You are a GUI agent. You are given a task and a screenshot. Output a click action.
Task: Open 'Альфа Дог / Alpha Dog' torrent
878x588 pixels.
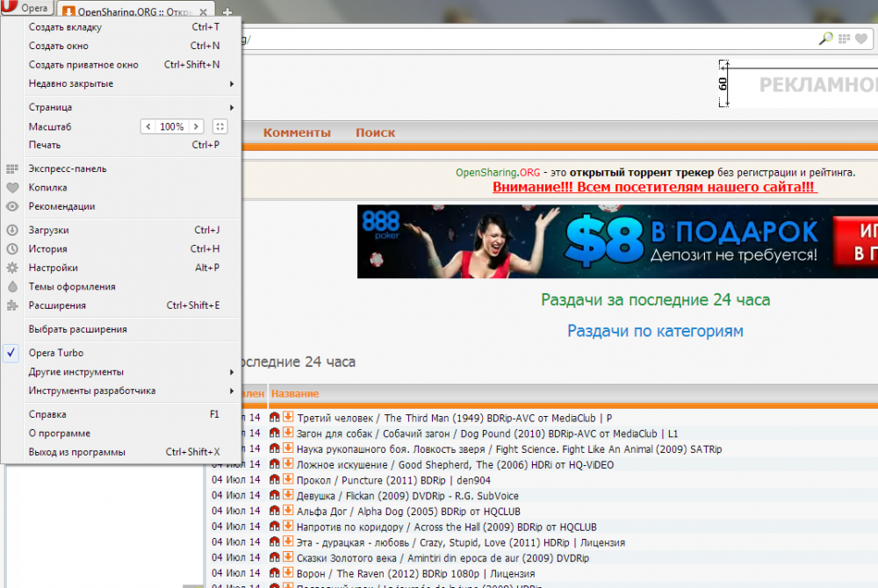[408, 512]
